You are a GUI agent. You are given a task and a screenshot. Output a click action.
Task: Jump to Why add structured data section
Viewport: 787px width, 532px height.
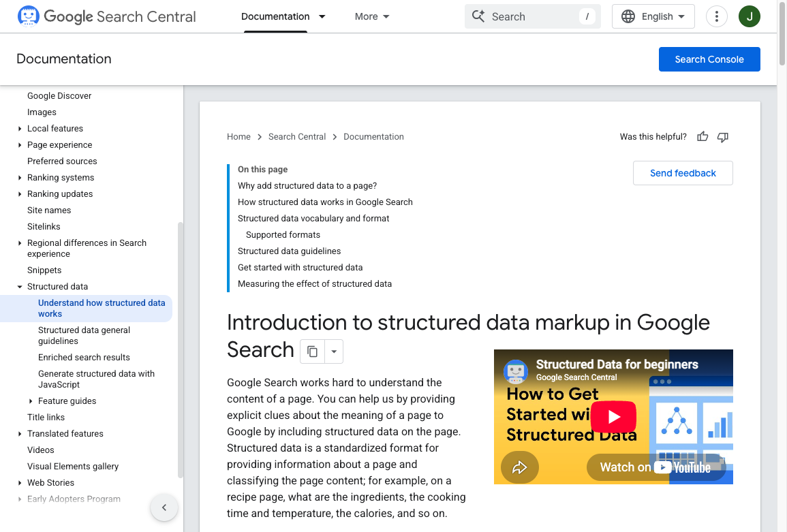[x=307, y=186]
